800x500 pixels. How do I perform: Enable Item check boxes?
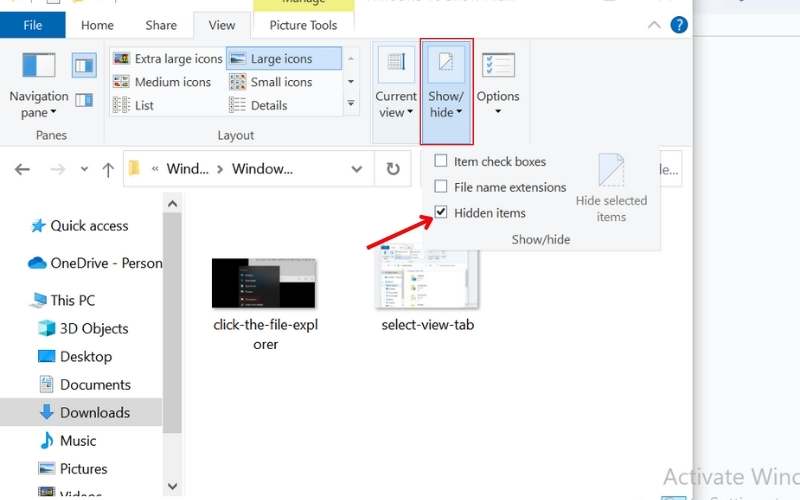point(441,161)
